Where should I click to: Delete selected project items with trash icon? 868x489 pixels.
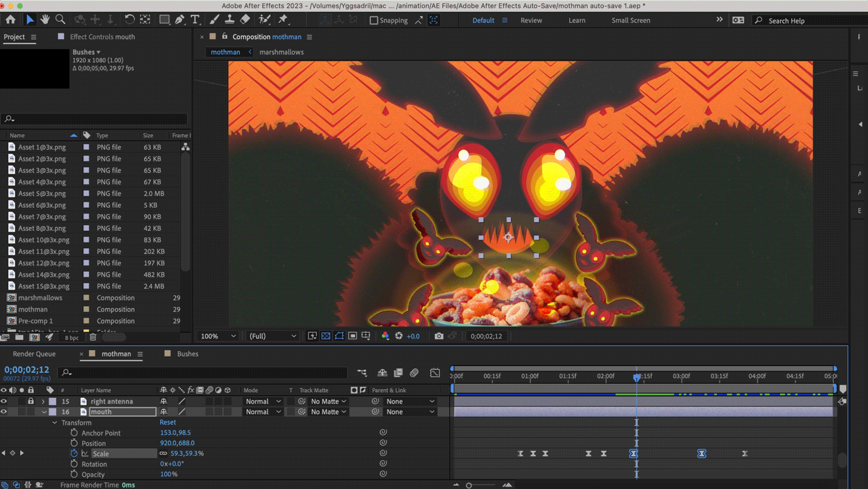(x=93, y=338)
